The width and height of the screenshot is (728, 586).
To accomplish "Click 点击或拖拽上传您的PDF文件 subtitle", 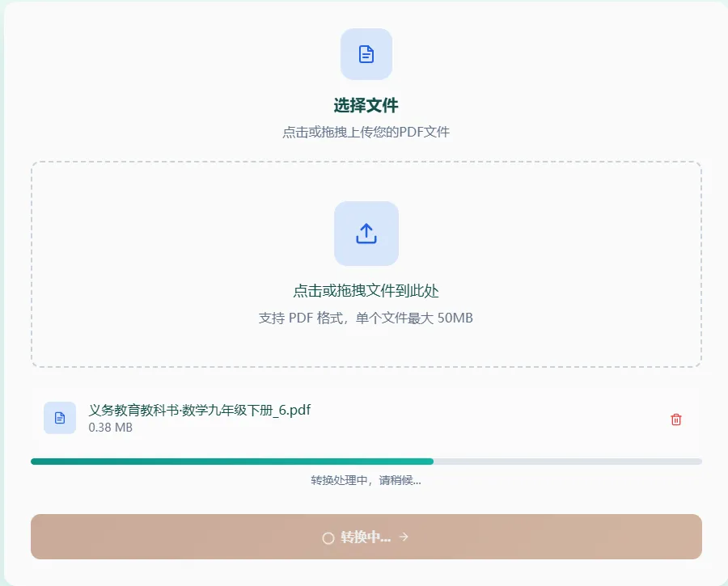I will coord(366,133).
